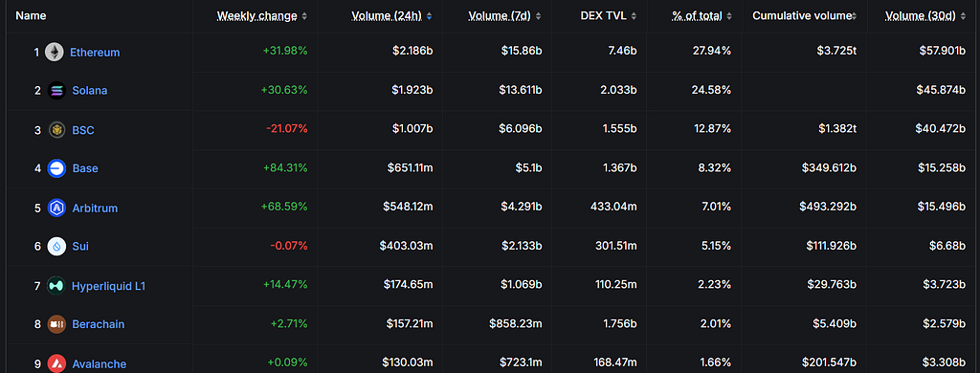The image size is (980, 373).
Task: Select the $3.725t cumulative volume cell
Action: click(x=836, y=52)
